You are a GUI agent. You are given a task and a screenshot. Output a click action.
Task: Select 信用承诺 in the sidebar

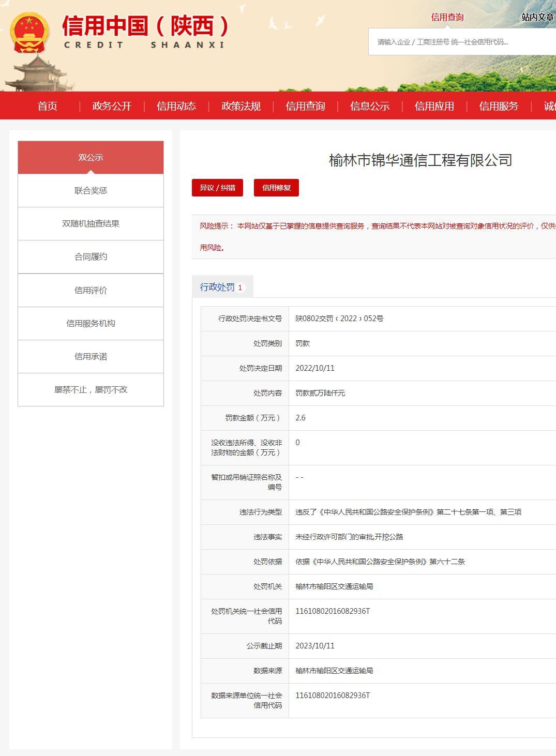pos(91,356)
